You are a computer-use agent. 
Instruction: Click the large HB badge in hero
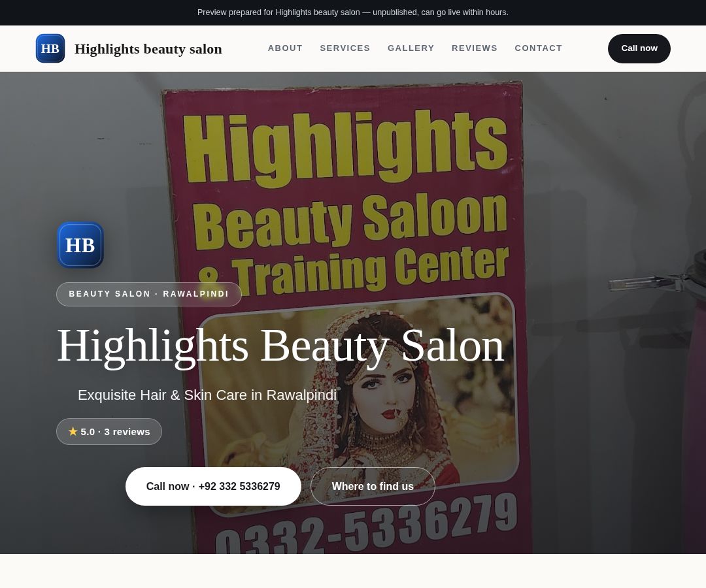pyautogui.click(x=80, y=245)
